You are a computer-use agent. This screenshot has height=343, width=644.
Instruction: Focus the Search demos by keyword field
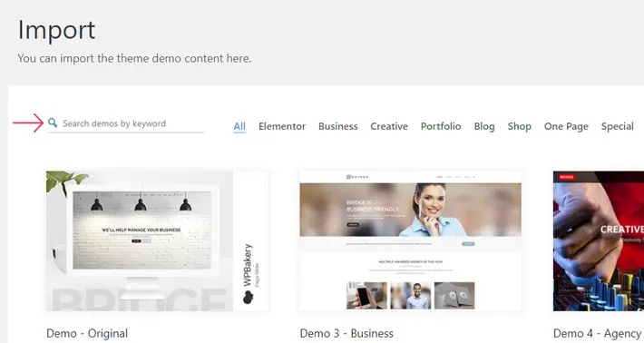point(126,123)
